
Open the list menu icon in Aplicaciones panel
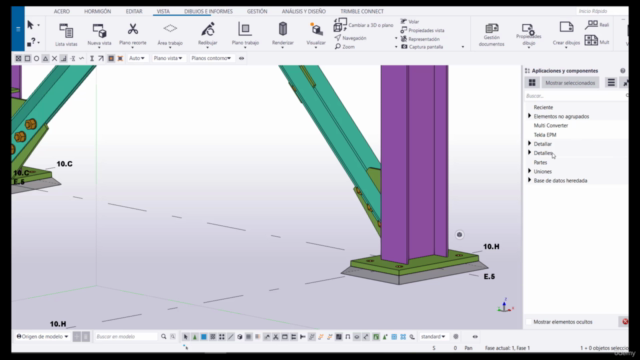[611, 83]
